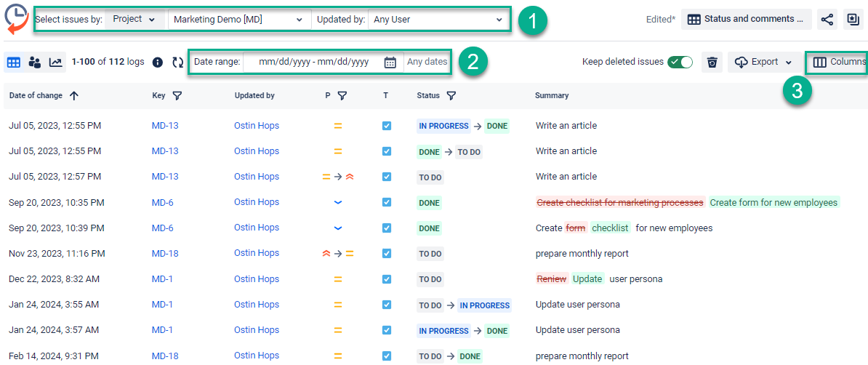Viewport: 868px width, 365px height.
Task: Open MD-6 issue link at 10:35 PM
Action: click(x=162, y=202)
